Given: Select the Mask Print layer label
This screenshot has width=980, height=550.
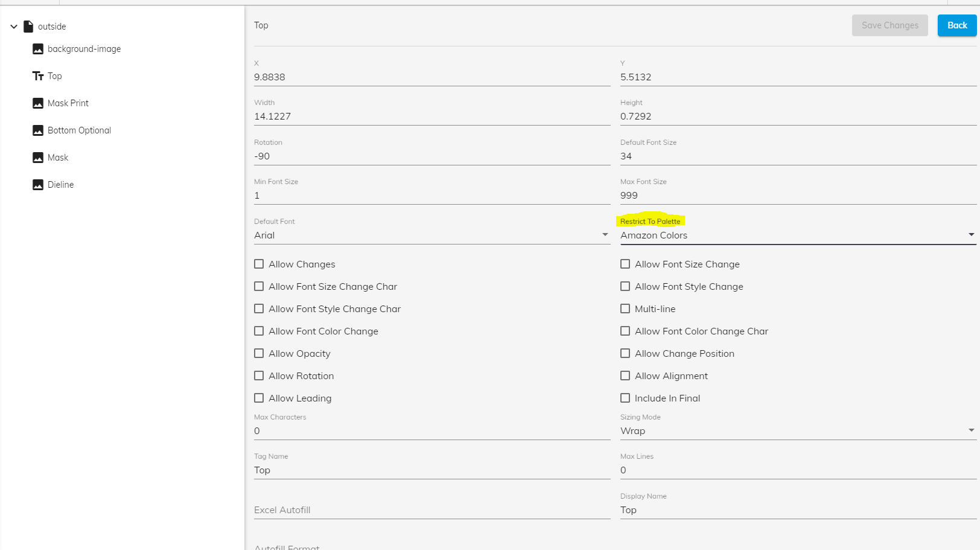Looking at the screenshot, I should click(x=68, y=103).
